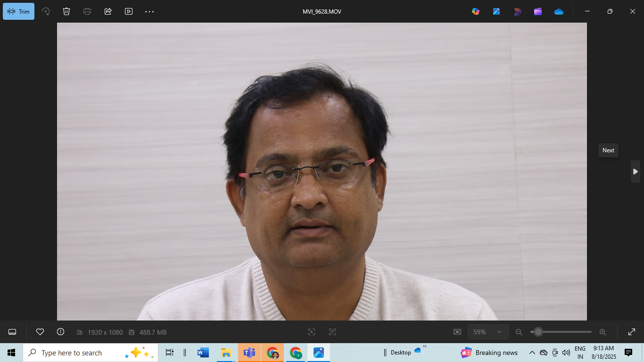Enter full screen with the expand arrows

tap(632, 332)
